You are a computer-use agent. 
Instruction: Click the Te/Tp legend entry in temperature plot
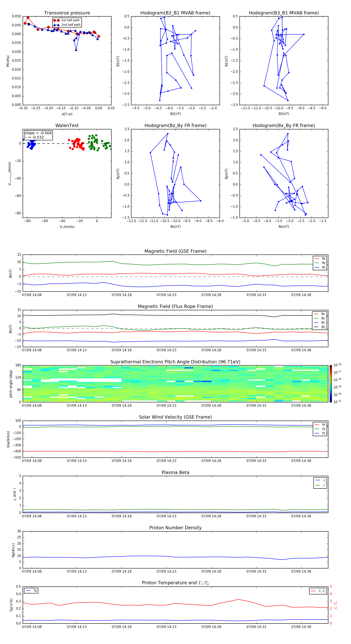coord(318,591)
